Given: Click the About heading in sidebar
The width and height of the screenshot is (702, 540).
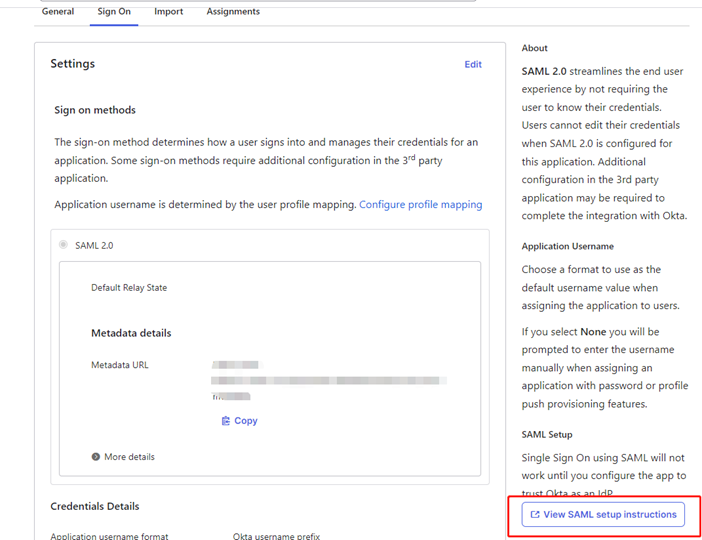Looking at the screenshot, I should [x=535, y=48].
